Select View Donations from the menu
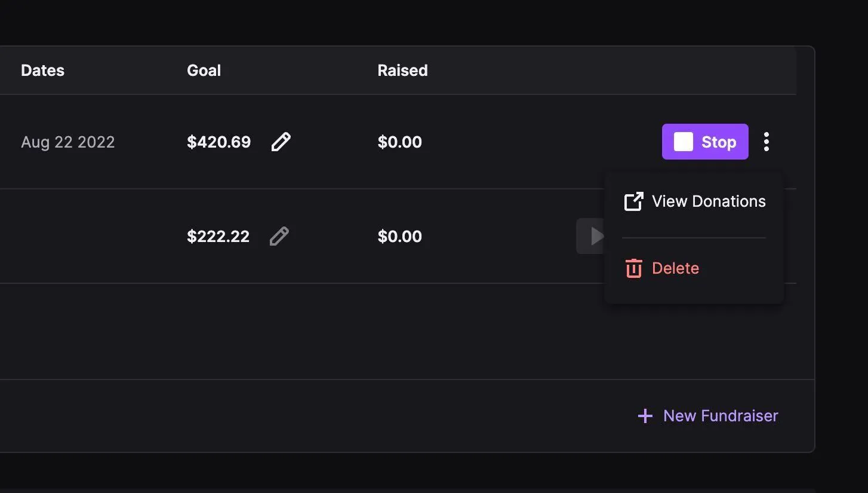Image resolution: width=868 pixels, height=493 pixels. [x=694, y=201]
